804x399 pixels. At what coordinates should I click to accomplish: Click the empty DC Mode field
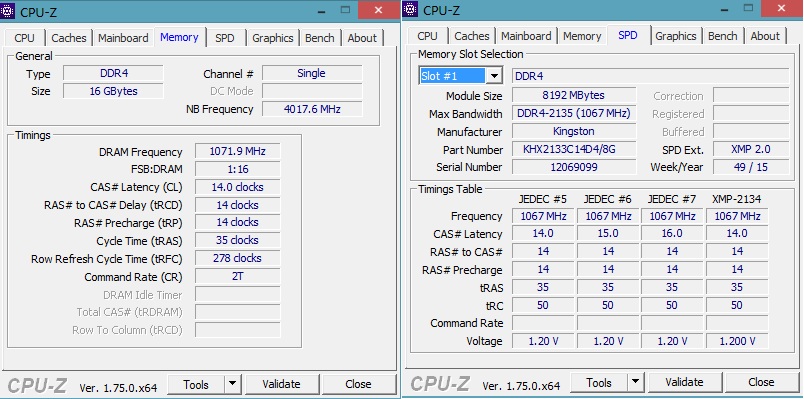click(x=312, y=91)
